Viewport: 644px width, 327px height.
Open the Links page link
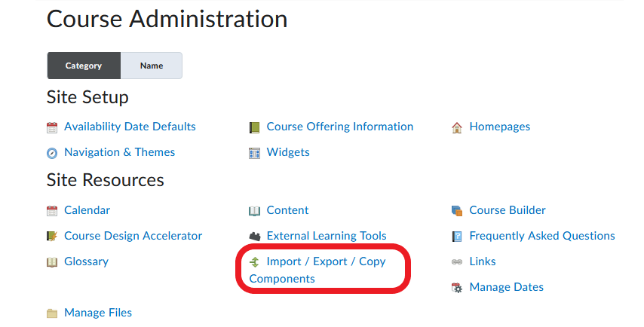tap(482, 261)
